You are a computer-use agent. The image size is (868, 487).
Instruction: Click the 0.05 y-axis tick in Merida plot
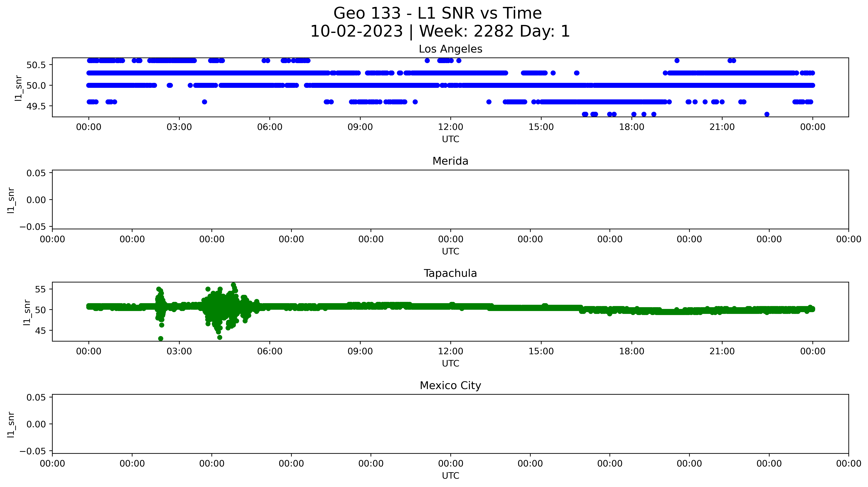[x=36, y=173]
